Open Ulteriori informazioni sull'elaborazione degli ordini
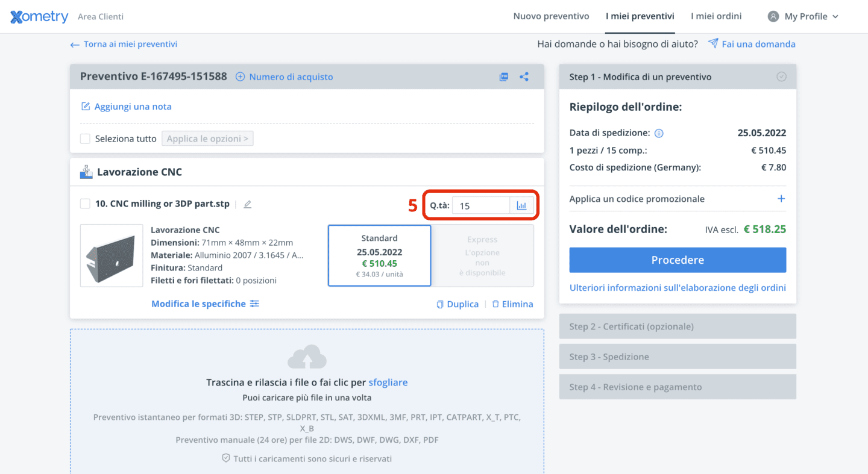 pos(678,288)
